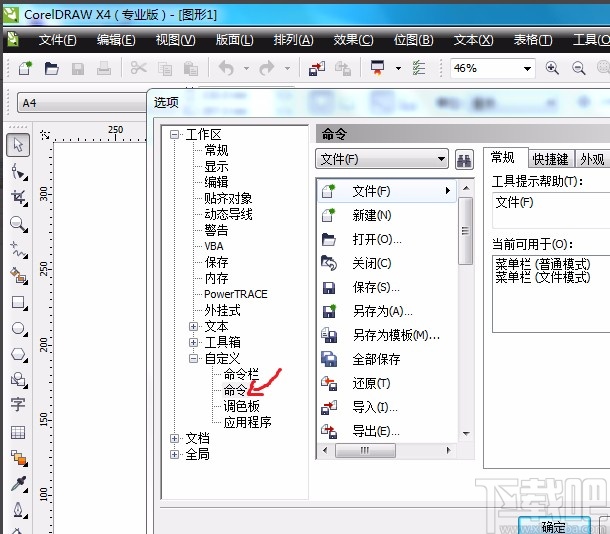Select the Freehand curve tool
This screenshot has height=534, width=610.
coord(19,250)
